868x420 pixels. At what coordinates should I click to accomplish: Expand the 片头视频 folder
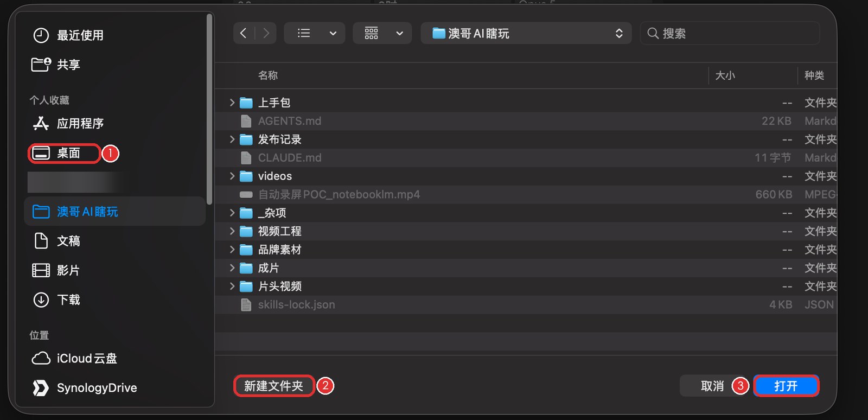(x=232, y=286)
